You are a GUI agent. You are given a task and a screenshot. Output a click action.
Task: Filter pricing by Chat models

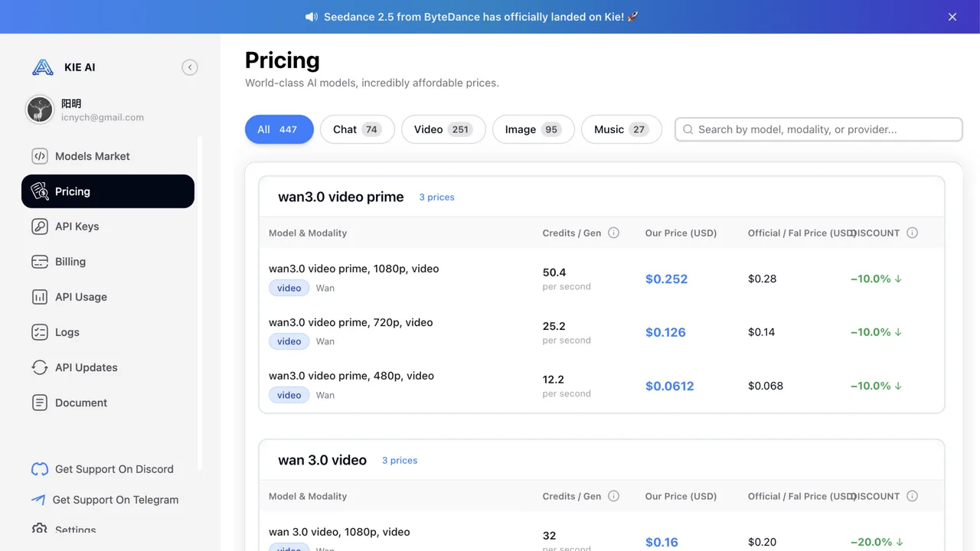[358, 129]
